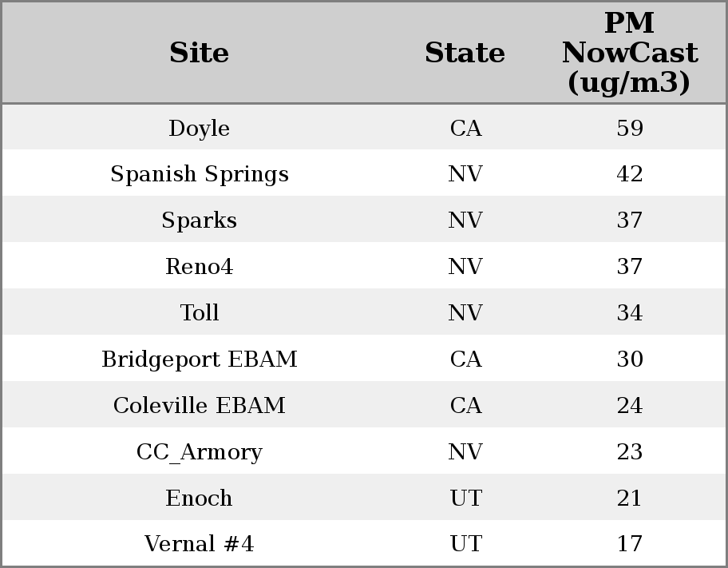
Task: Click the PM value 59 for Doyle
Action: pos(630,129)
